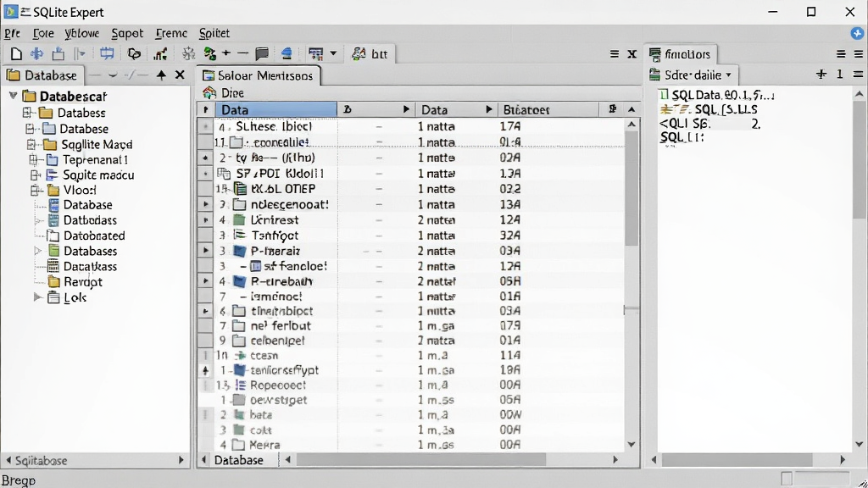Screen dimensions: 868x488
Task: Click the blue grid table toolbar icon
Action: (107, 53)
